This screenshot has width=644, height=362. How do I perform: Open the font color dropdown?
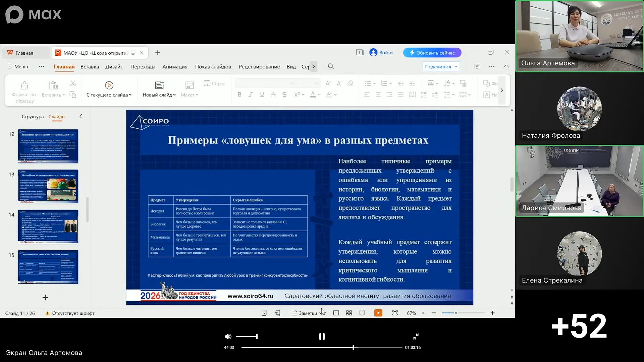pos(319,95)
